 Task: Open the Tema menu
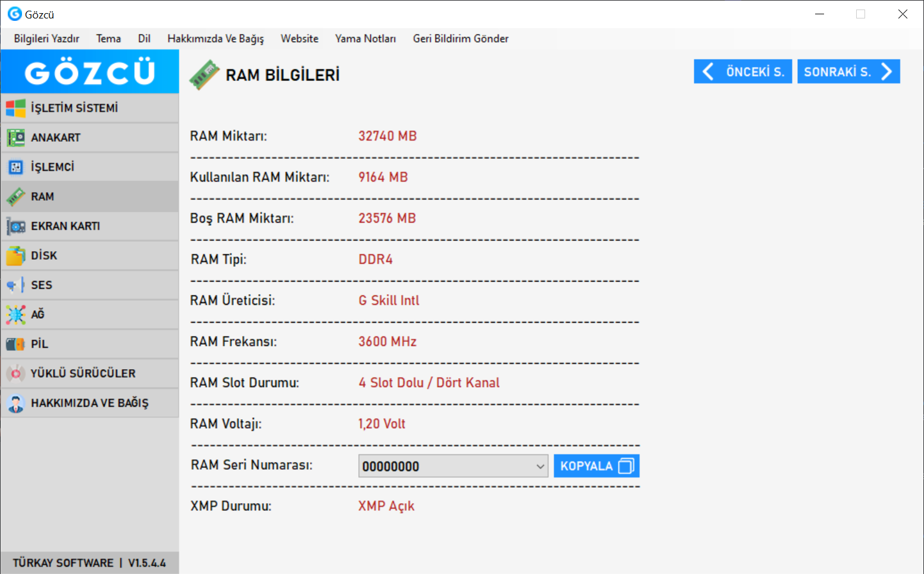(108, 39)
